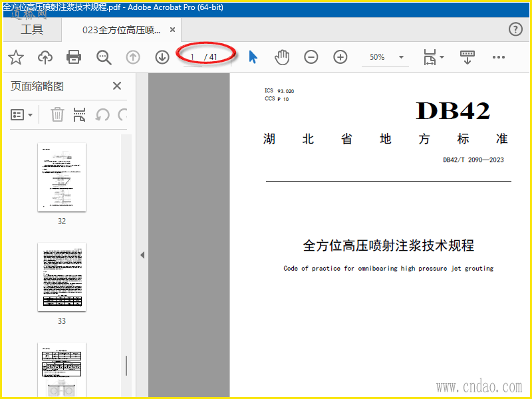Image resolution: width=532 pixels, height=399 pixels.
Task: Go to next page with down arrow
Action: tap(162, 57)
